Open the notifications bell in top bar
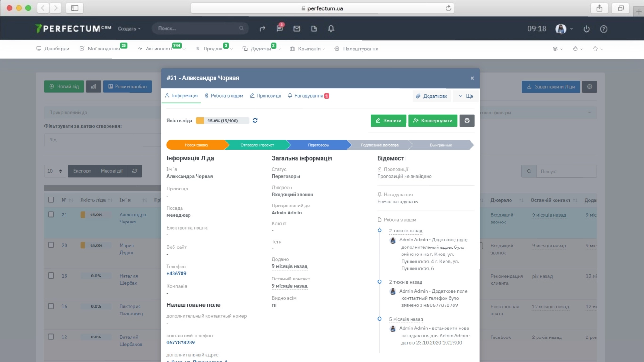 pos(331,29)
